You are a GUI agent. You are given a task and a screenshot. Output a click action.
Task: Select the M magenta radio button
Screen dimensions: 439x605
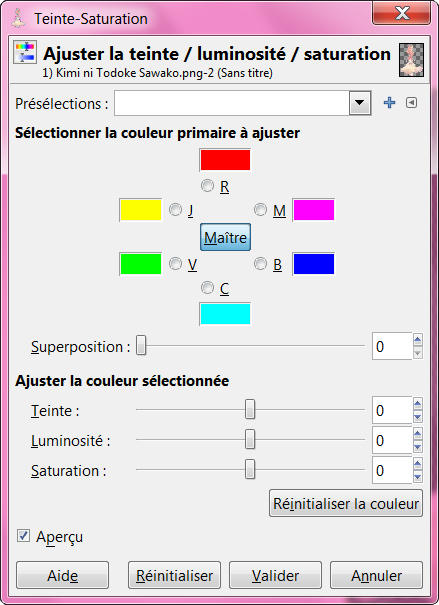coord(260,210)
